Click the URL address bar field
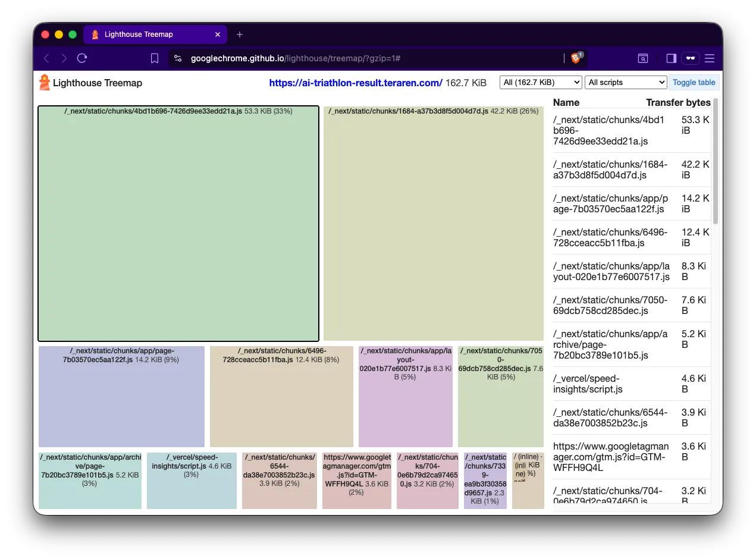Image resolution: width=756 pixels, height=559 pixels. point(369,58)
